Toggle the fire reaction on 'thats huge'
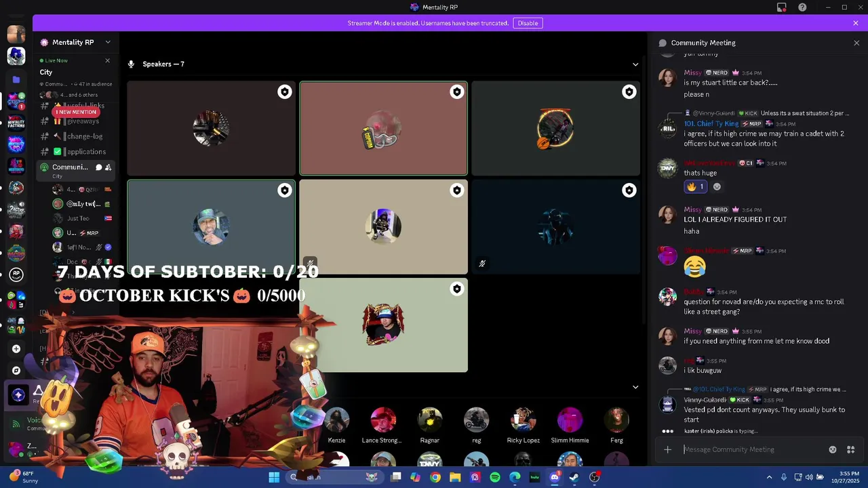 coord(695,186)
